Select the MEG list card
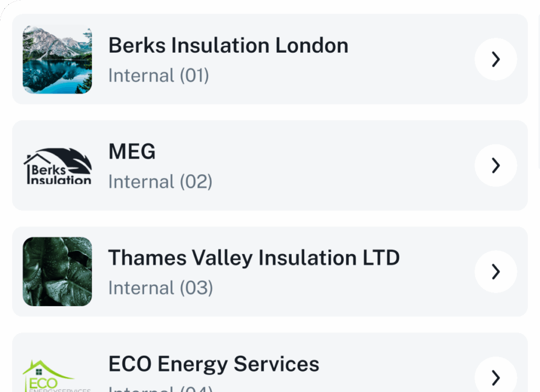 coord(270,165)
